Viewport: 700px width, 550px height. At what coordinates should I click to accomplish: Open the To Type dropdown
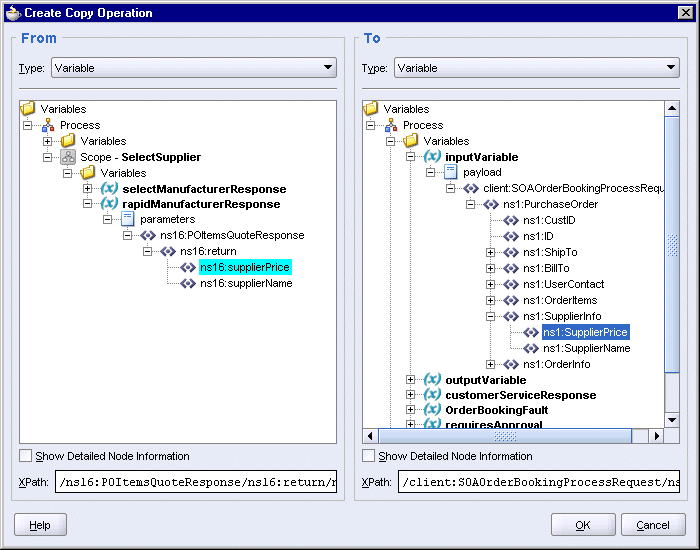pyautogui.click(x=537, y=68)
